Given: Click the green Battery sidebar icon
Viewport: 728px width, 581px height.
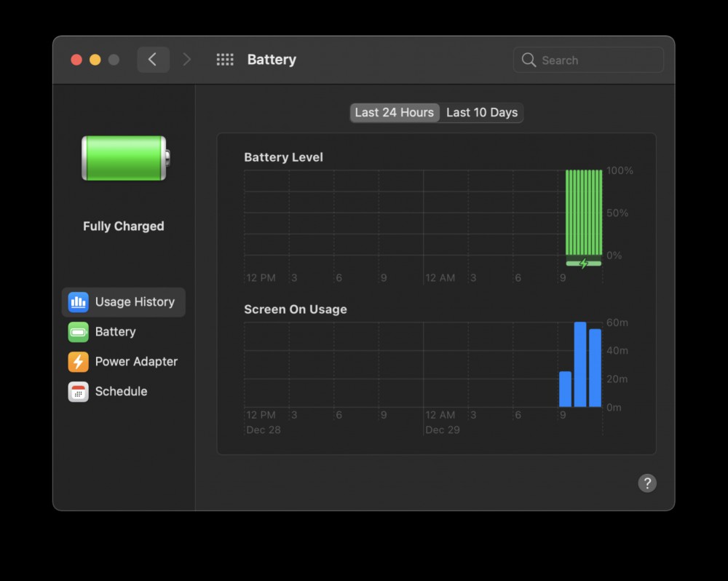Looking at the screenshot, I should point(78,331).
